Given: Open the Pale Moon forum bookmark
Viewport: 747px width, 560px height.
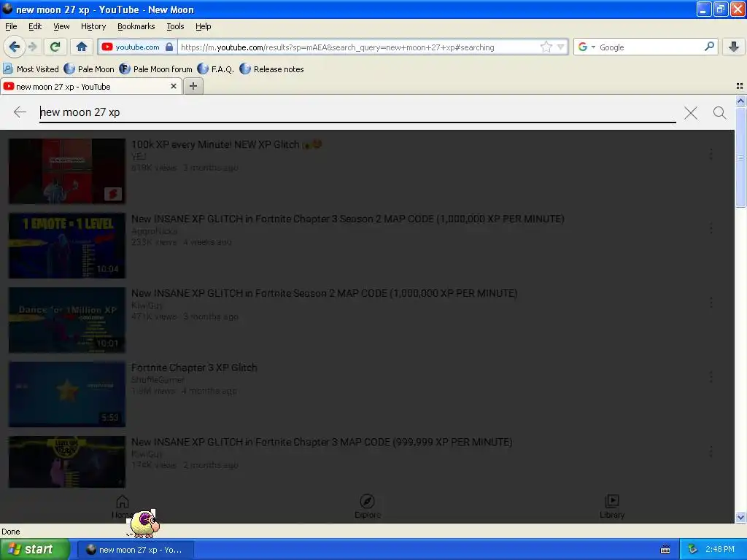Looking at the screenshot, I should (156, 69).
